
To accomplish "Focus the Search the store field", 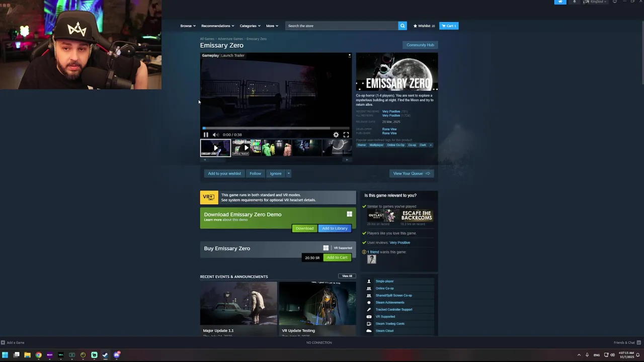I will 342,26.
